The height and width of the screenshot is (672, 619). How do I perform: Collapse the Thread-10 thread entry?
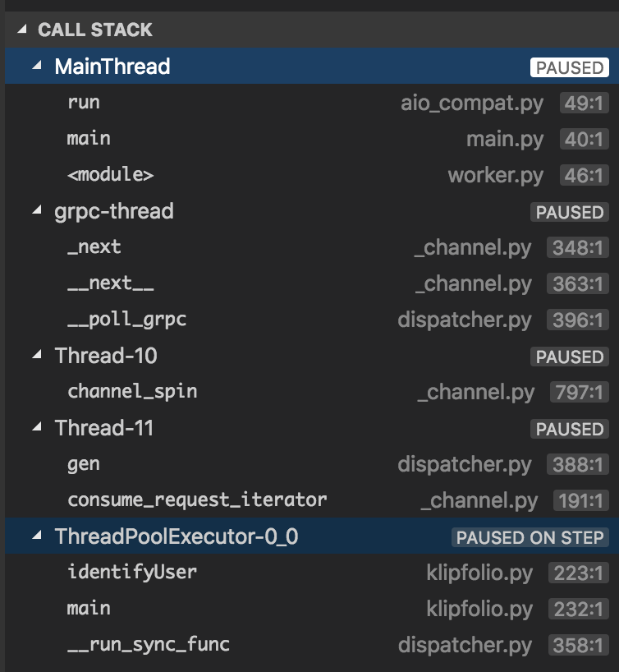coord(37,357)
